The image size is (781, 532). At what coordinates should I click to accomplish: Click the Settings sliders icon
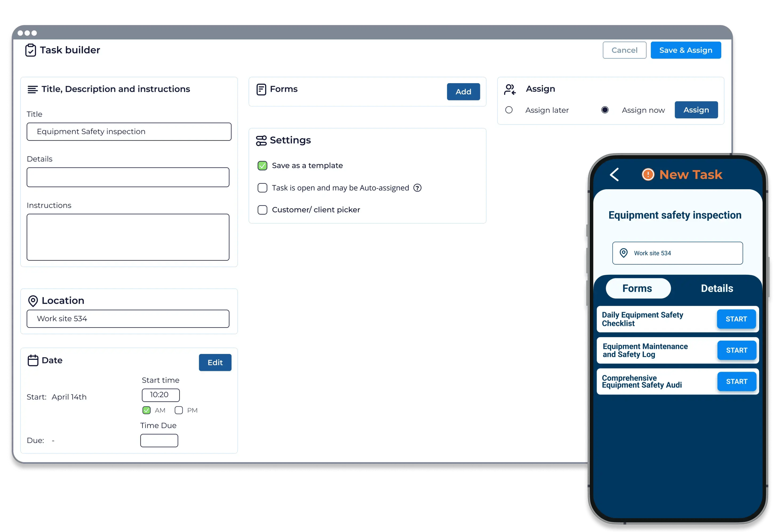pyautogui.click(x=261, y=140)
